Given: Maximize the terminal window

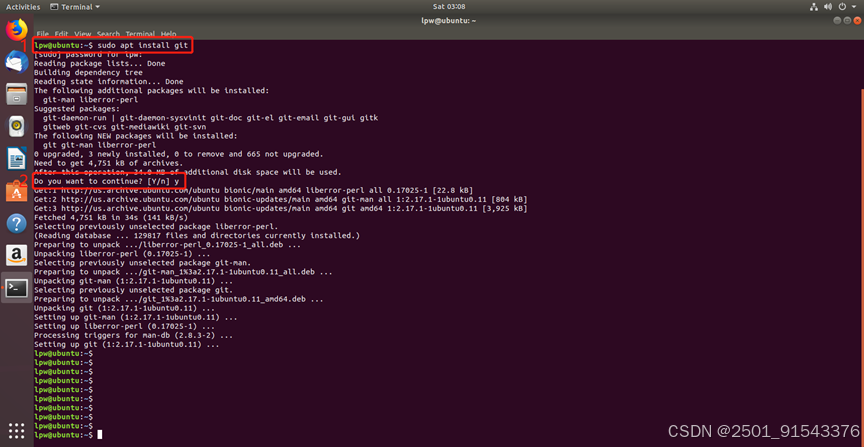Looking at the screenshot, I should (847, 20).
